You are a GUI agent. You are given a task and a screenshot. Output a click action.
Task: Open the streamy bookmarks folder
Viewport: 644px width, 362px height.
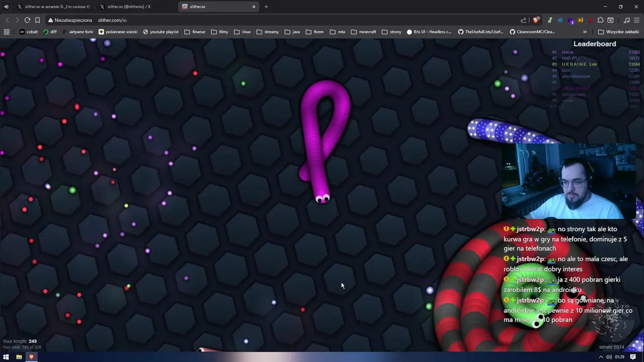pyautogui.click(x=267, y=32)
